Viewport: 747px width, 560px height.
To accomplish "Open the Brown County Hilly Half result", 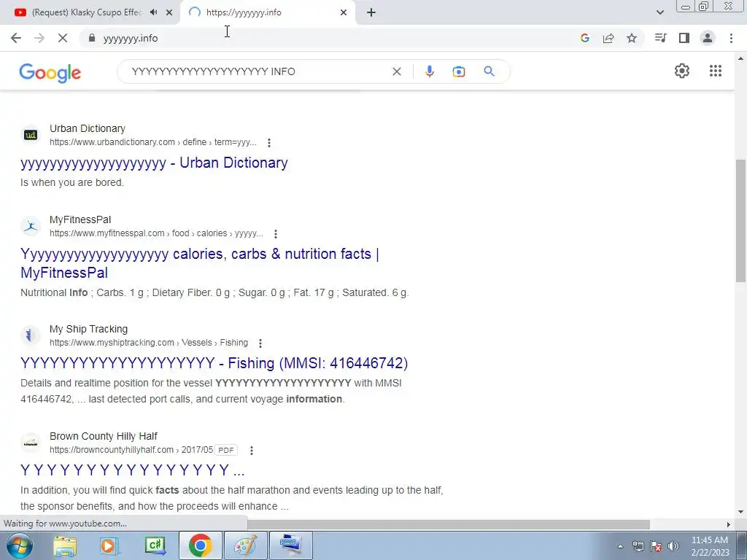I will coord(133,470).
